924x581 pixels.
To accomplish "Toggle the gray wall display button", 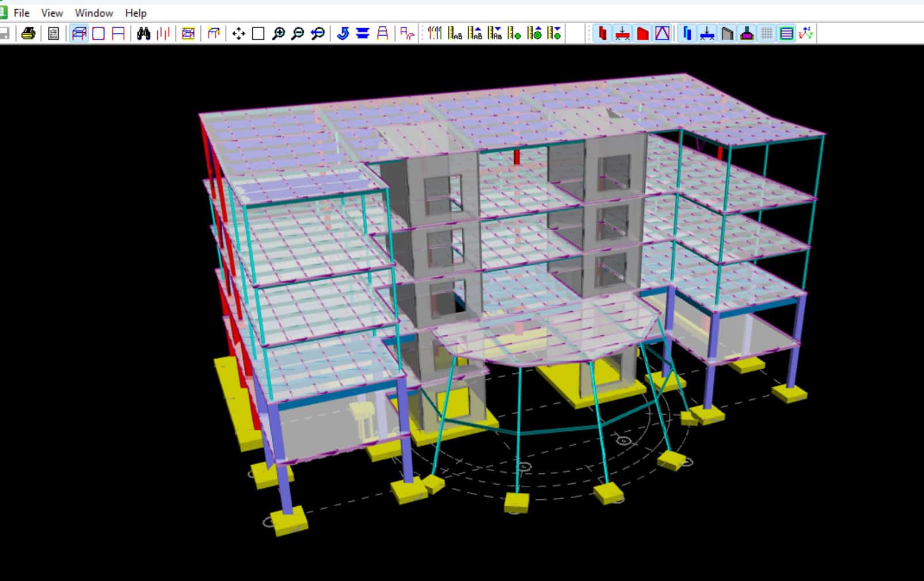I will click(727, 33).
